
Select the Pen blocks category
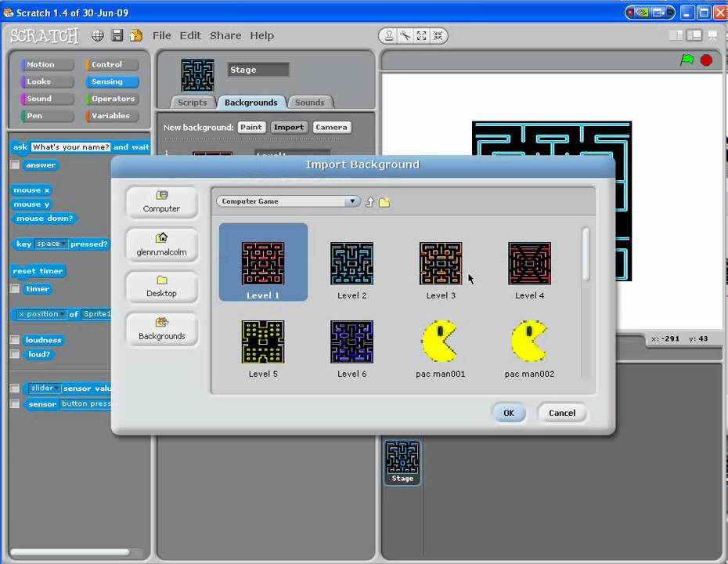47,116
